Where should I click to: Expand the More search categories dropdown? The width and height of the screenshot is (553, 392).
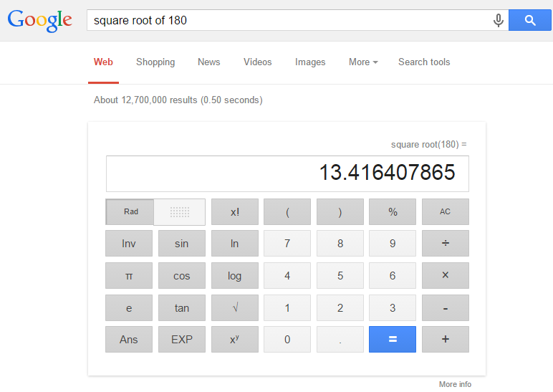click(363, 62)
